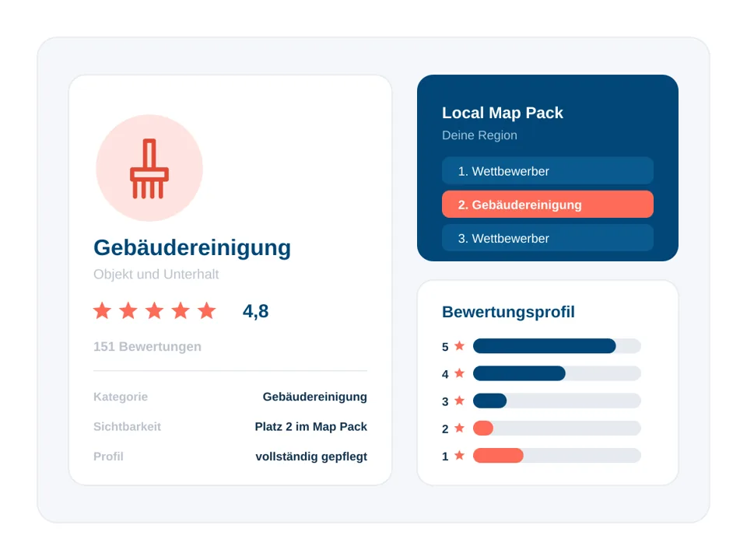Click the Bewertungsprofil heading
This screenshot has width=747, height=560.
508,313
